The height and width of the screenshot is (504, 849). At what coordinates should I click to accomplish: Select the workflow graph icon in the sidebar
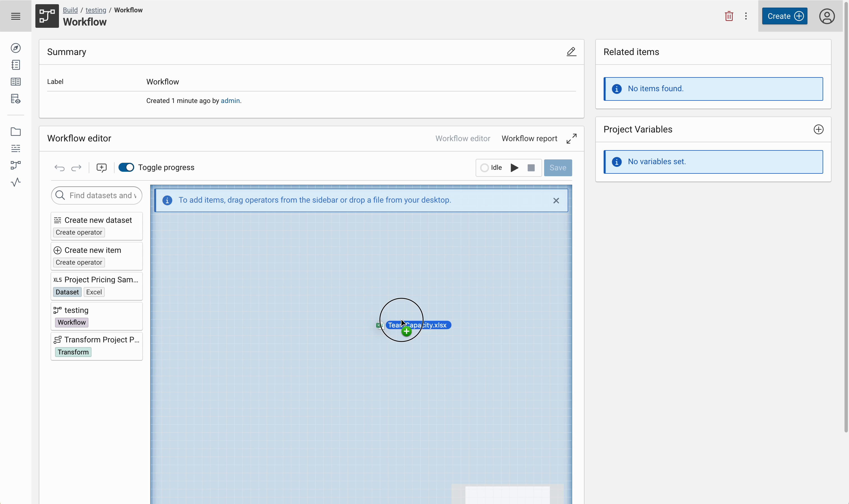(16, 165)
